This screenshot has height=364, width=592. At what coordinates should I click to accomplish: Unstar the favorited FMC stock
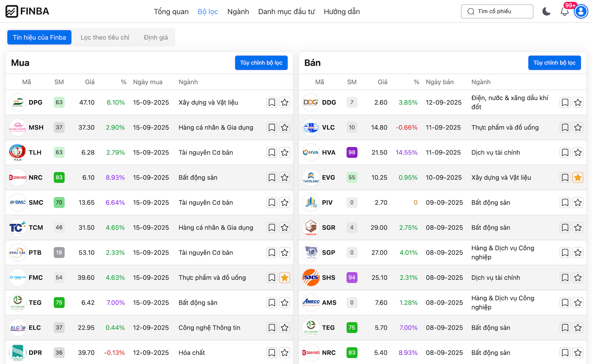point(285,278)
